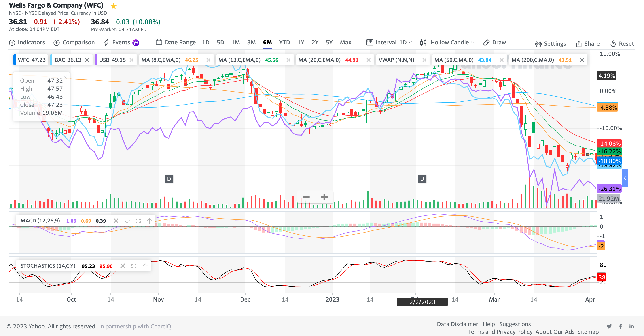Move the MACD panel down
The image size is (644, 336).
[x=127, y=221]
